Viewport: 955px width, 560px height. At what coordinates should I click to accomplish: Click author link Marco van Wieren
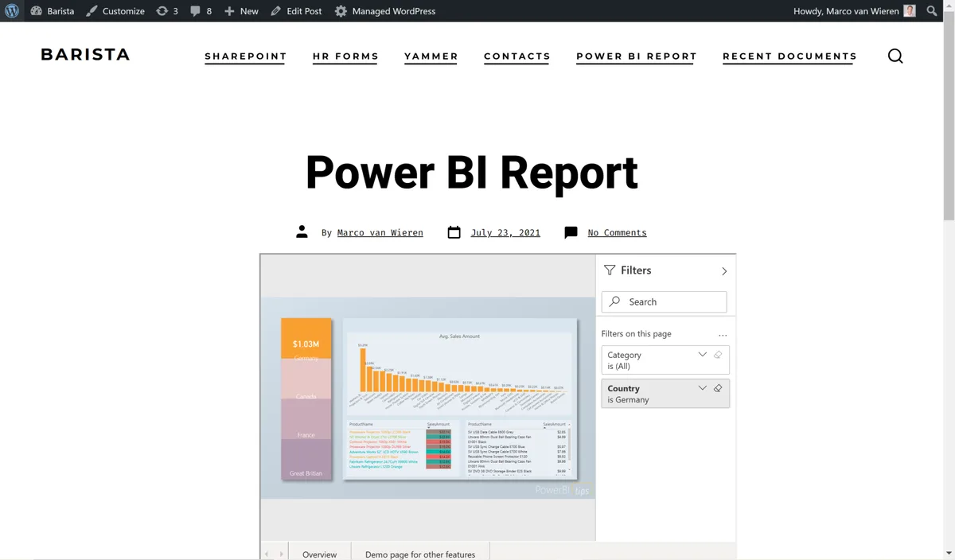[380, 233]
